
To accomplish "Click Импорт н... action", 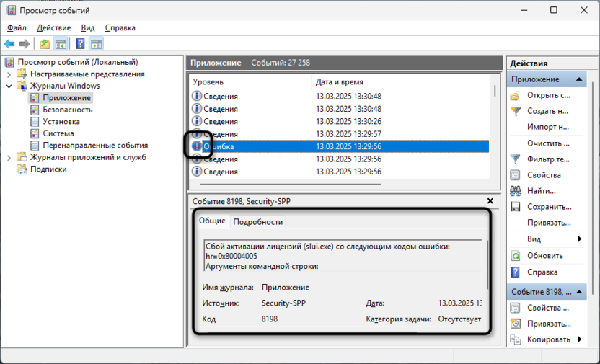I will coord(548,127).
